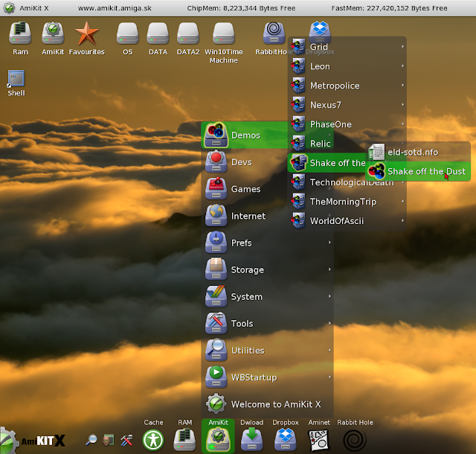Viewport: 476px width, 454px height.
Task: Open the Utilities menu entry
Action: pos(267,350)
